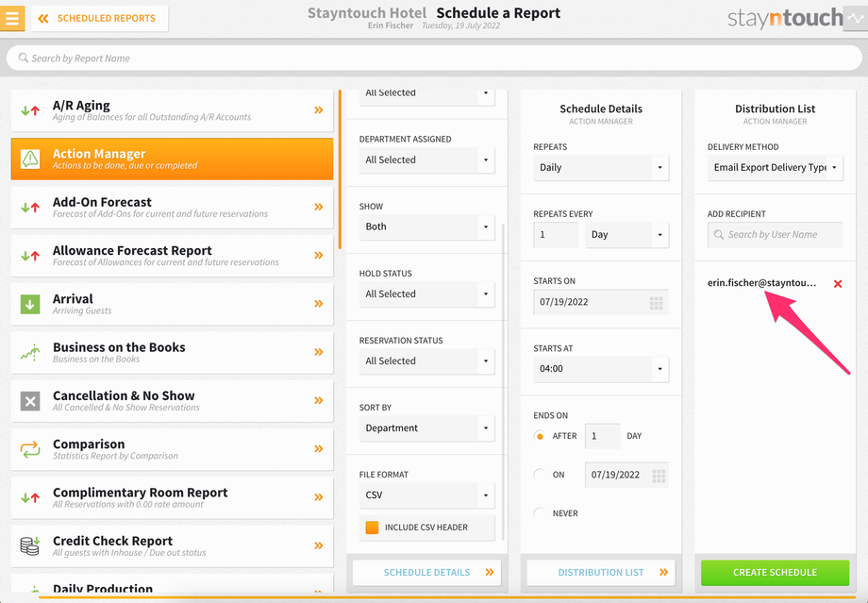Expand Allowance Forecast Report double chevron
Viewport: 868px width, 603px height.
tap(318, 256)
